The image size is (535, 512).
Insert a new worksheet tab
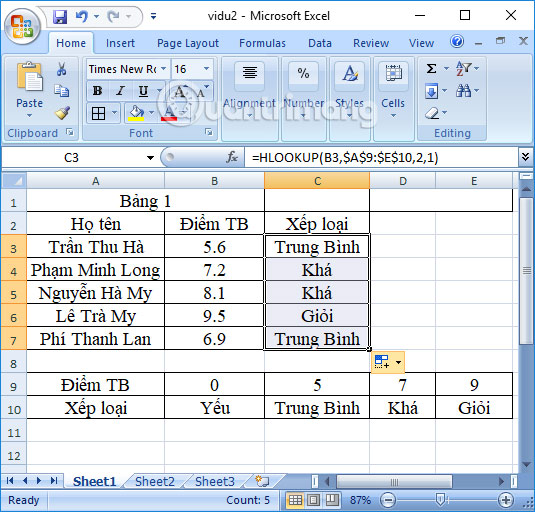click(262, 481)
